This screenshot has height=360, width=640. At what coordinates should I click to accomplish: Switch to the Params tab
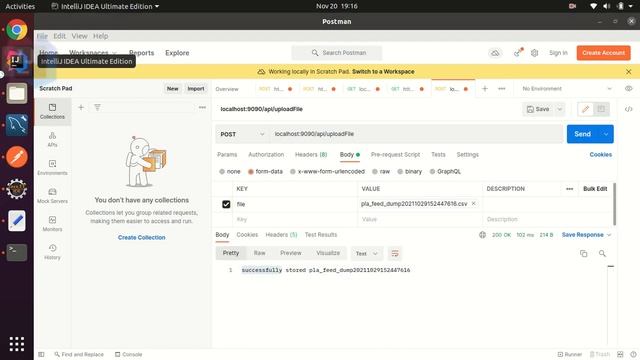[x=227, y=154]
